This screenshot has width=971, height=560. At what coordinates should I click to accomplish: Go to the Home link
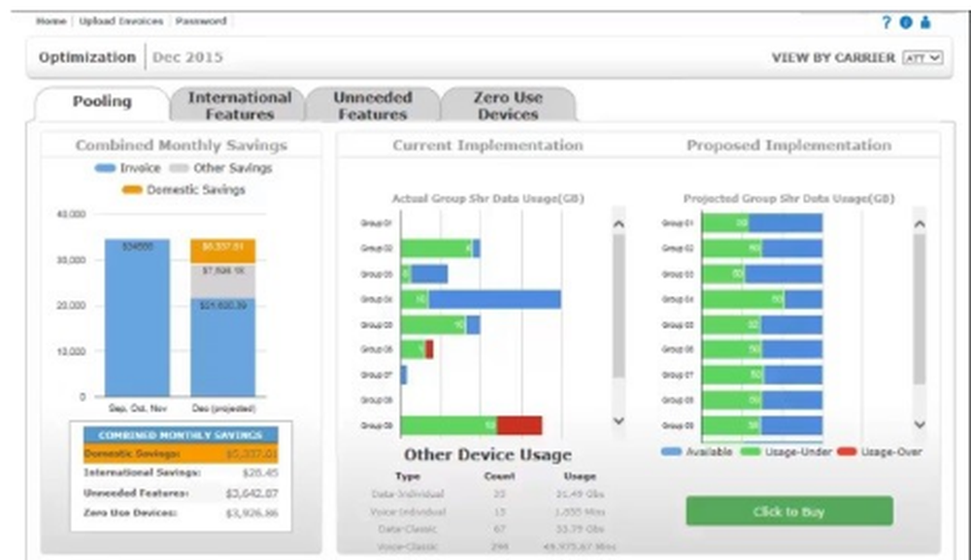point(50,21)
